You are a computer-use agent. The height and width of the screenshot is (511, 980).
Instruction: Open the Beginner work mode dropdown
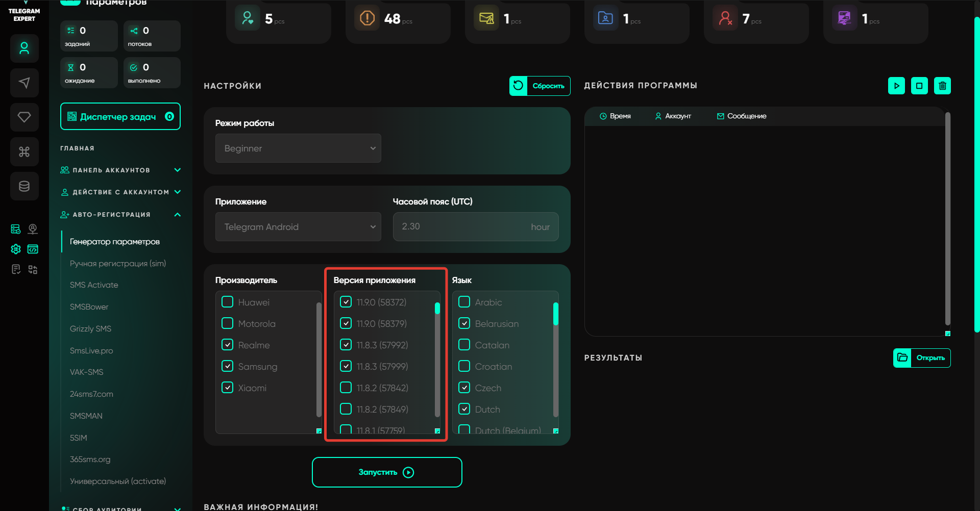point(298,148)
